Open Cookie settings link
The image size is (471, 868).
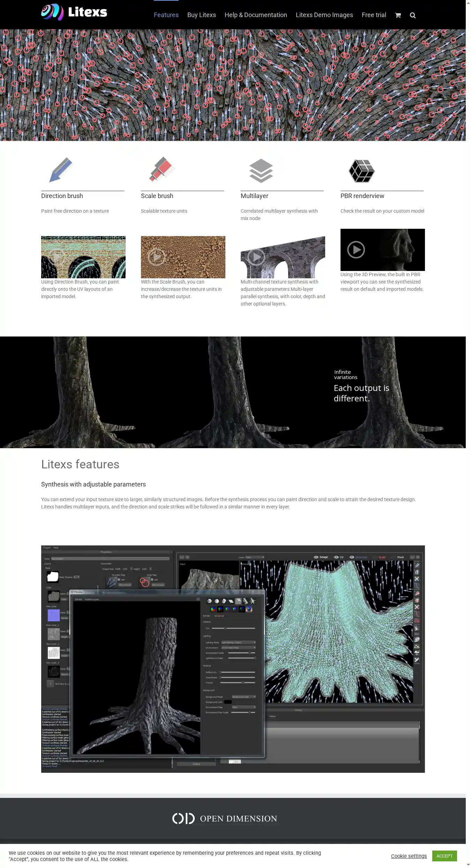click(x=409, y=856)
